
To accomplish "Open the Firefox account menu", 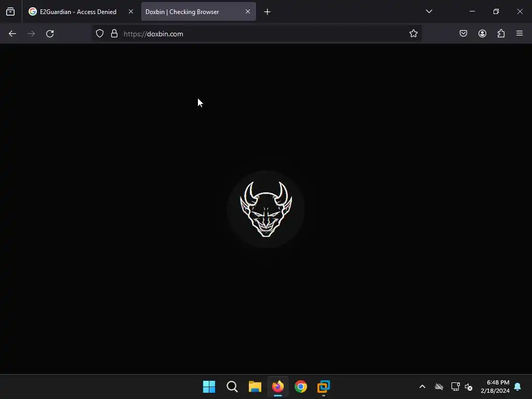I will (x=482, y=34).
